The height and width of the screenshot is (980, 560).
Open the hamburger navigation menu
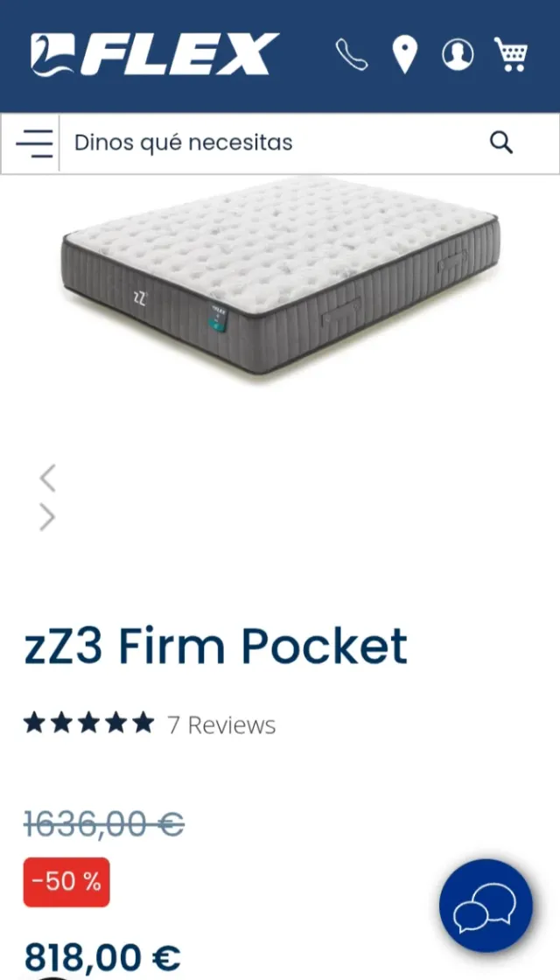click(x=34, y=143)
